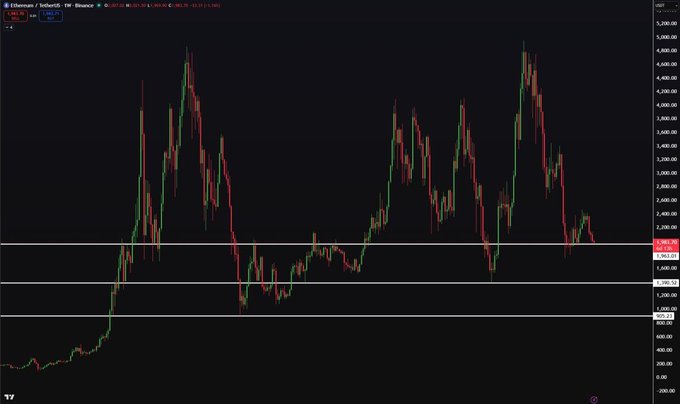Screen dimensions: 680x404
Task: Click the 1,000.00 price scale value
Action: point(667,309)
